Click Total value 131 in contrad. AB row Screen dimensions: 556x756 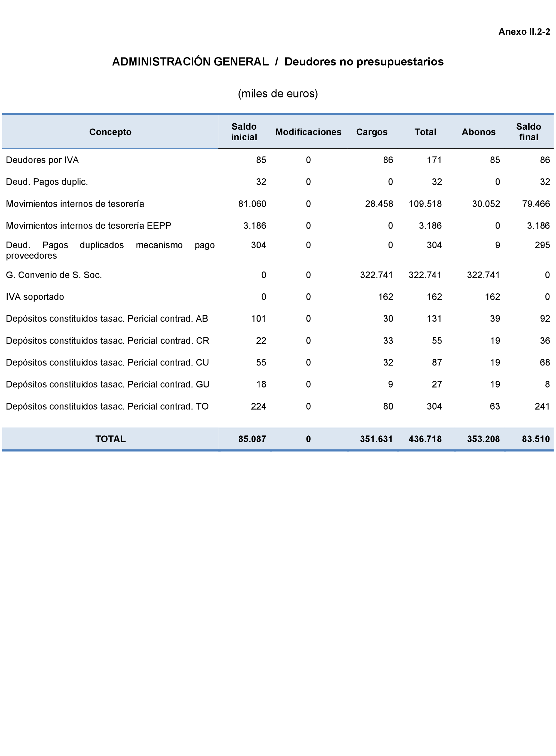[x=434, y=319]
